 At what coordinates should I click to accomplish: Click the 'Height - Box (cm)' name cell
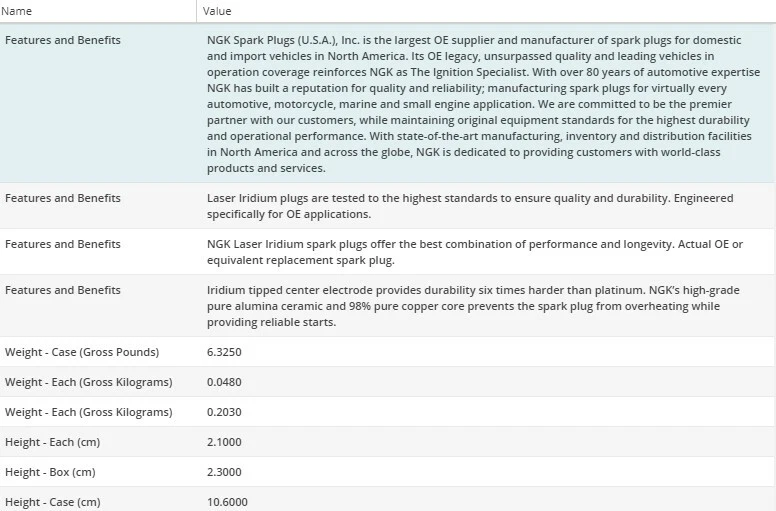(x=50, y=472)
